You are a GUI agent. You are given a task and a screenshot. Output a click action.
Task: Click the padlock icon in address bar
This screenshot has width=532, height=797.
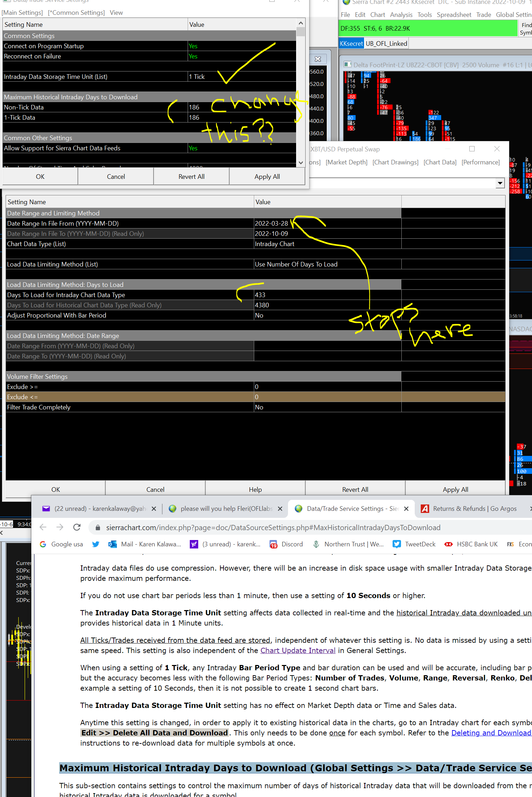click(98, 527)
